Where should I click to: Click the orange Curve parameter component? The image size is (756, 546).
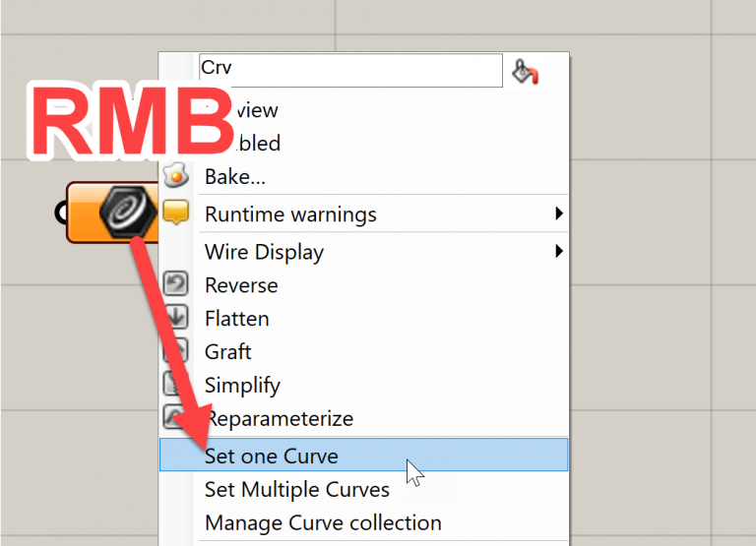tap(112, 212)
